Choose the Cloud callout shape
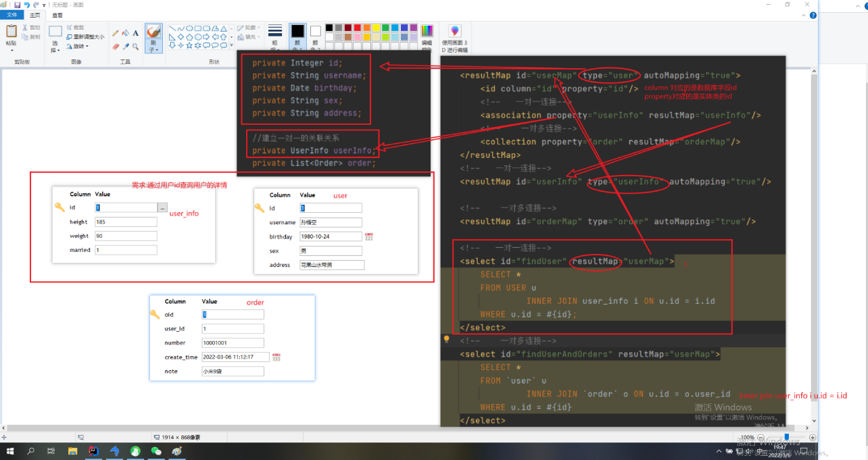This screenshot has height=460, width=868. (x=224, y=46)
